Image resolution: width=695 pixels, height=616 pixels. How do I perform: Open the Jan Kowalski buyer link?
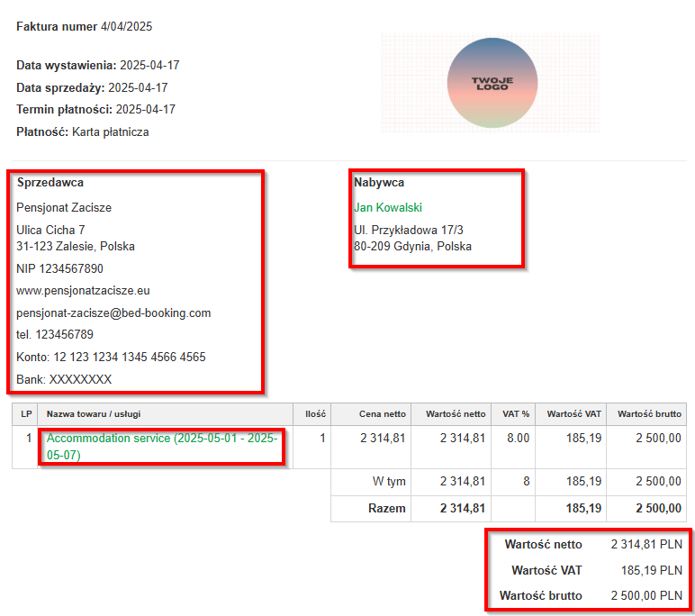[388, 207]
